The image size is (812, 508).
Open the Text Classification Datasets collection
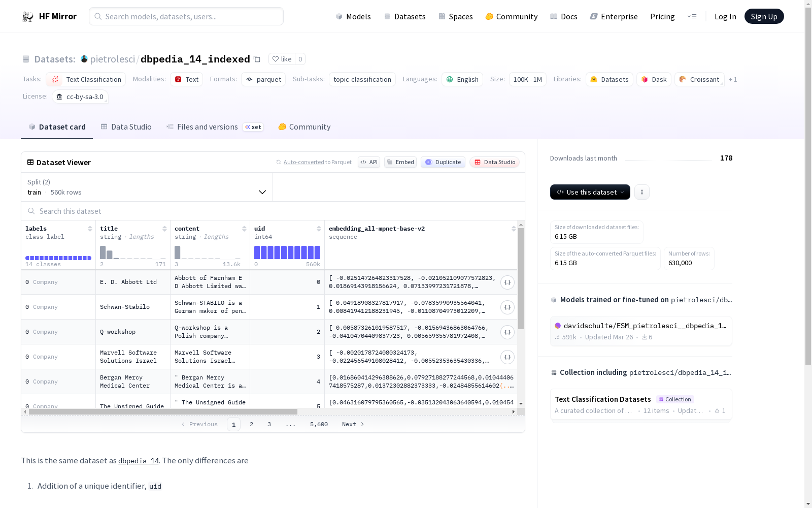[x=641, y=405]
